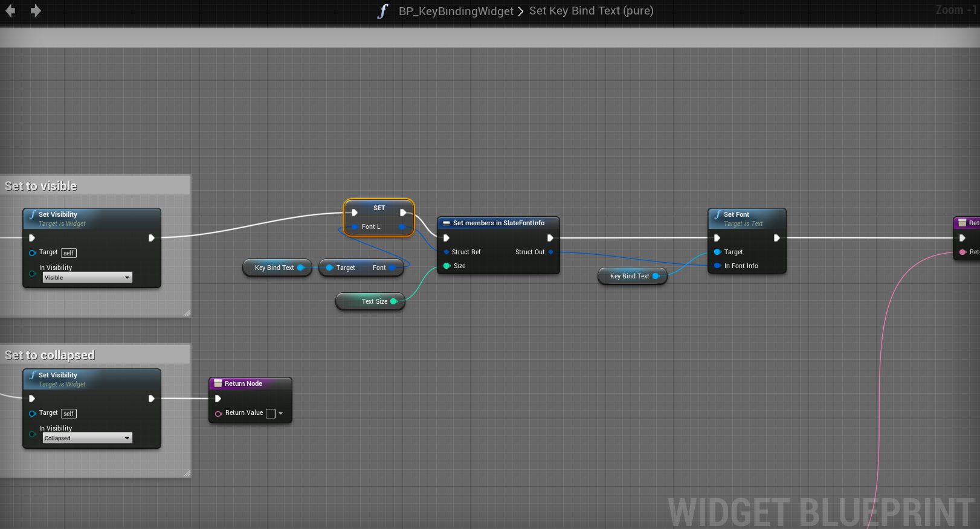This screenshot has width=980, height=529.
Task: Select the Return Node title
Action: (243, 383)
